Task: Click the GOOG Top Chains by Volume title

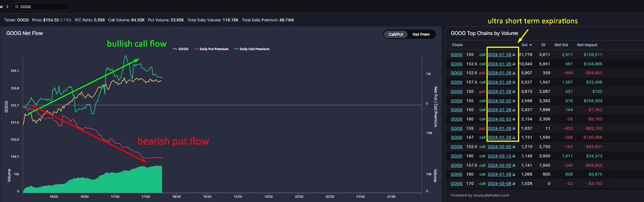Action: point(484,33)
